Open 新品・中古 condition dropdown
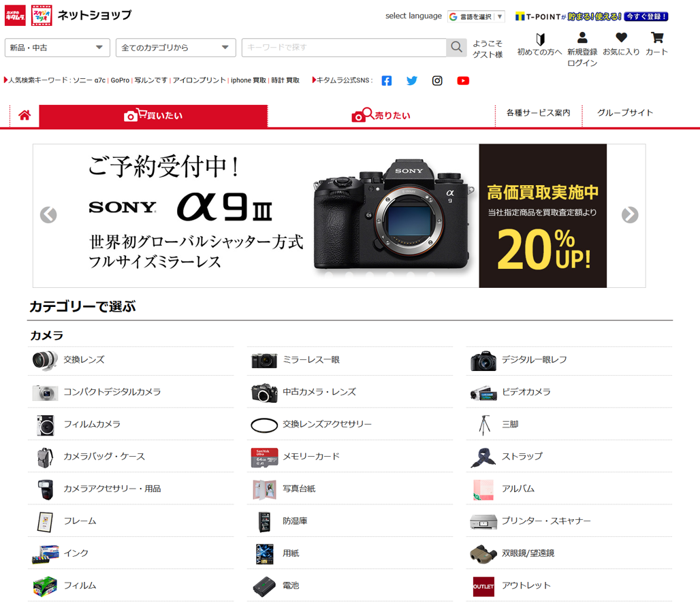 click(x=57, y=48)
